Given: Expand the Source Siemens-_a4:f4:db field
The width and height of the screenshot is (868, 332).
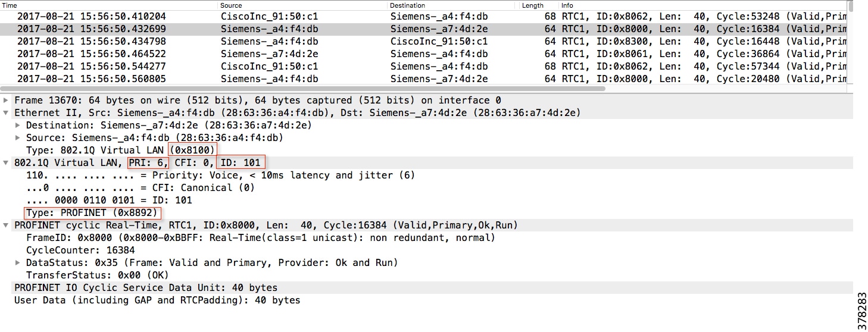Looking at the screenshot, I should click(x=18, y=137).
